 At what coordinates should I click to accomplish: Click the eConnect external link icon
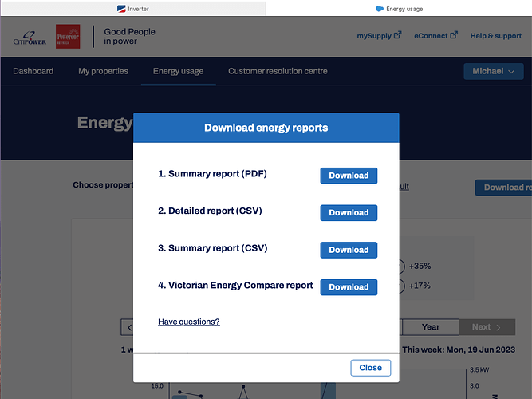(454, 35)
